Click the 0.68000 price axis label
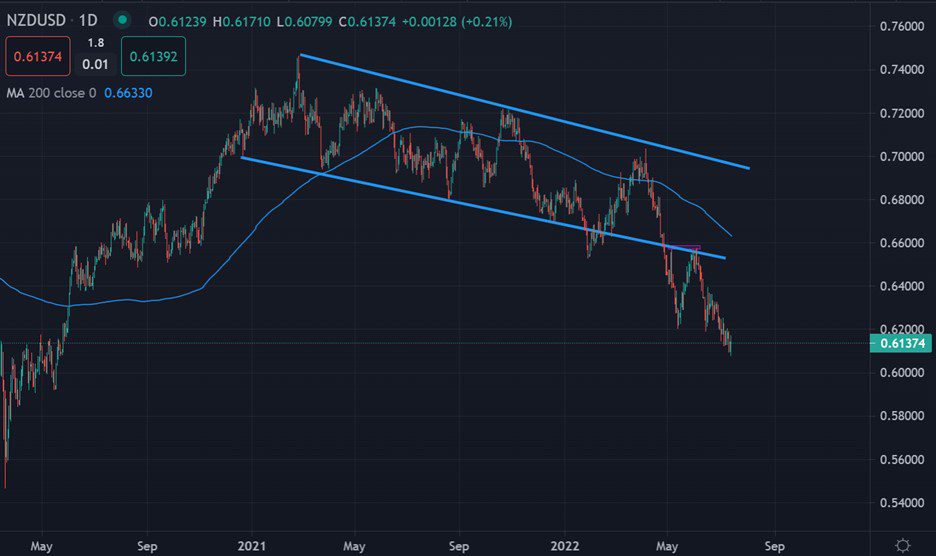The height and width of the screenshot is (556, 936). [x=902, y=199]
